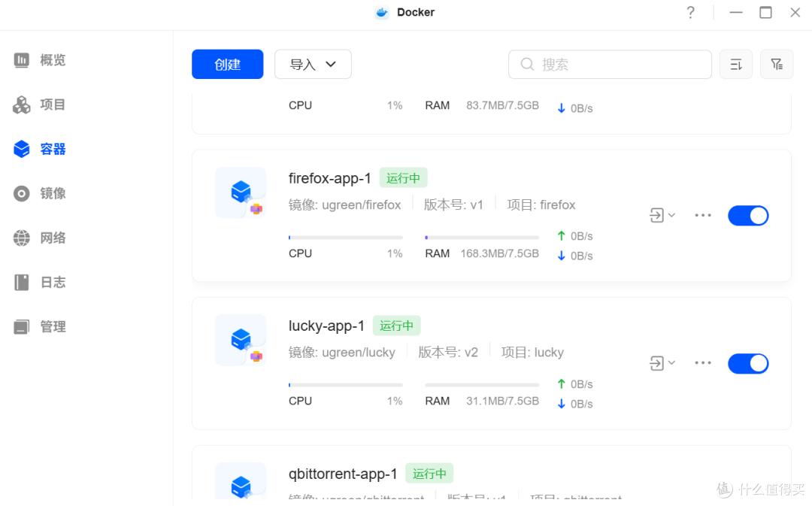
Task: Focus the 搜索 search field
Action: [x=610, y=64]
